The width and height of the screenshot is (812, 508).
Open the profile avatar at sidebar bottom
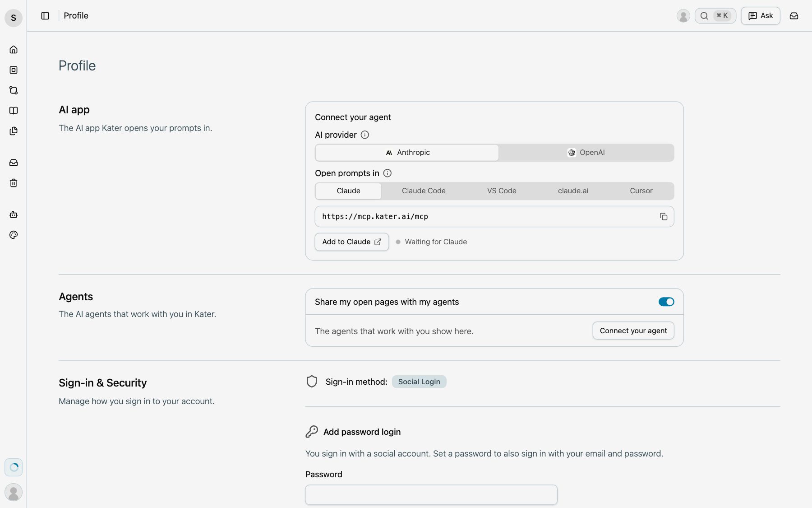click(x=14, y=492)
